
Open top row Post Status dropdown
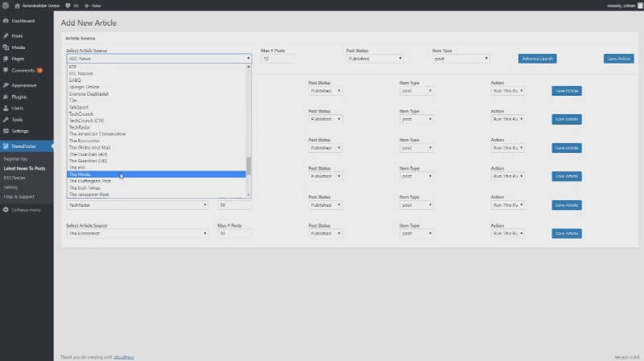click(x=374, y=59)
